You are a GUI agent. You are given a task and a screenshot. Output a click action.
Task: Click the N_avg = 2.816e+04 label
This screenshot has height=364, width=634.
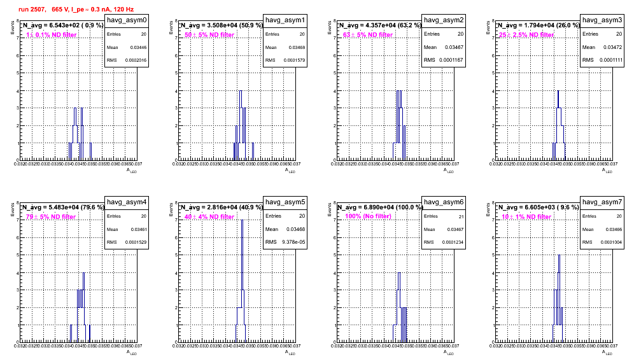221,207
